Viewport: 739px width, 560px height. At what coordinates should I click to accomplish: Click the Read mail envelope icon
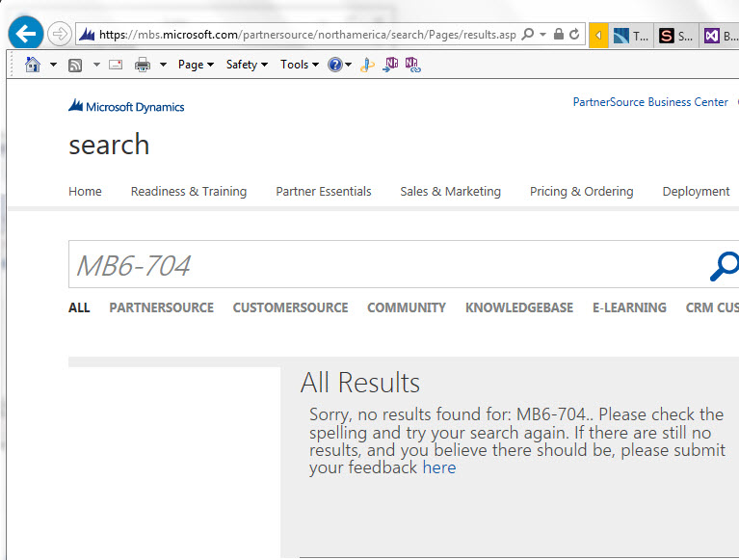pos(116,65)
